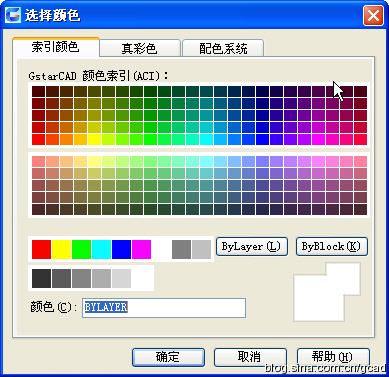The height and width of the screenshot is (377, 389).
Task: Select white at end of grayscale row
Action: [x=141, y=279]
